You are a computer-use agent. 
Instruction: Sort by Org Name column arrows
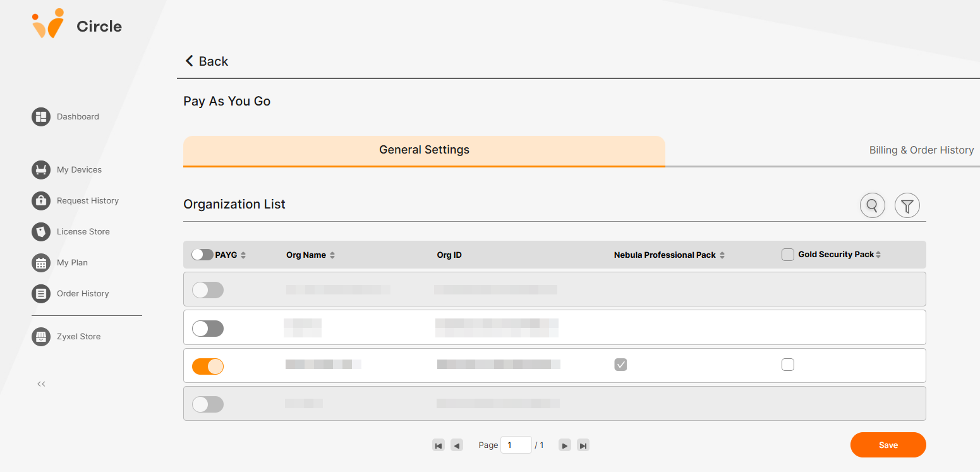(332, 255)
